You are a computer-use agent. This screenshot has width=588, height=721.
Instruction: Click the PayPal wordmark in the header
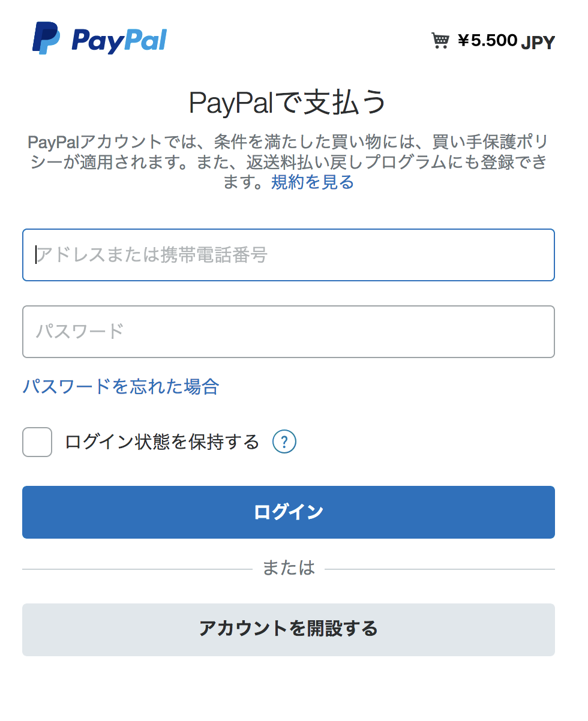(x=119, y=40)
